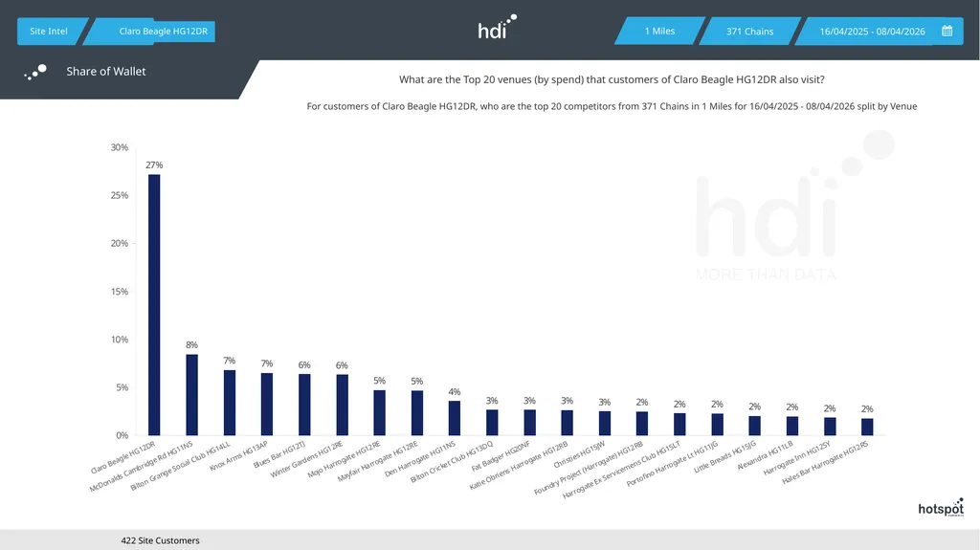Select the Foundry Project (Harrogate) bar
The width and height of the screenshot is (980, 550).
pyautogui.click(x=642, y=424)
